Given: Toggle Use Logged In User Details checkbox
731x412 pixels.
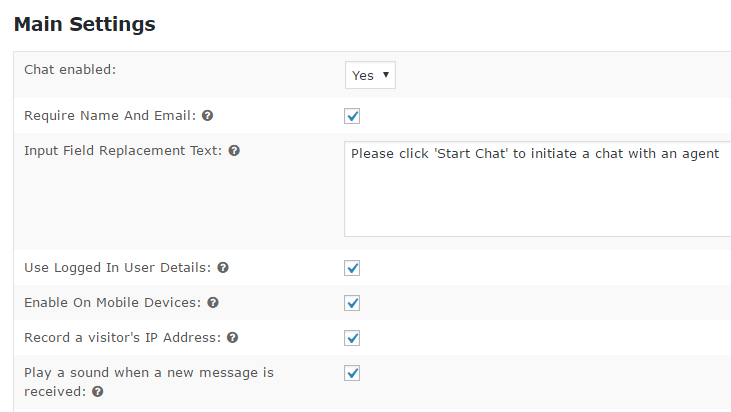Looking at the screenshot, I should [x=352, y=268].
